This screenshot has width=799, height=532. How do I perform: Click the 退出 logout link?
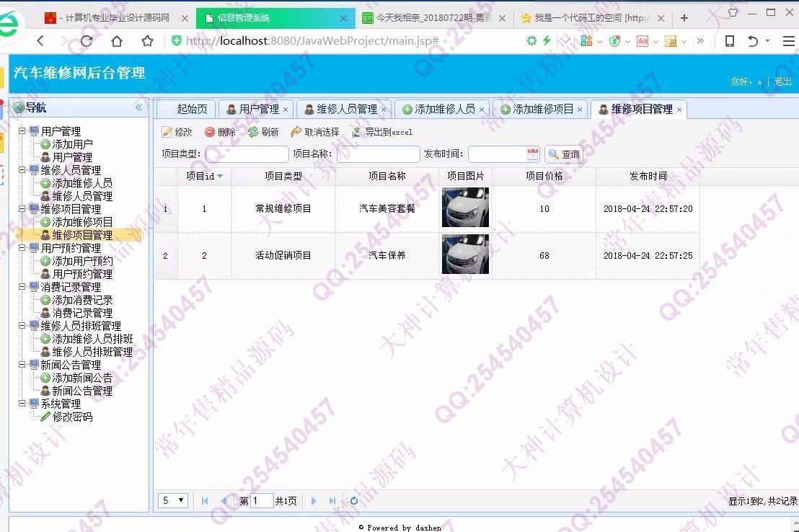[x=782, y=81]
